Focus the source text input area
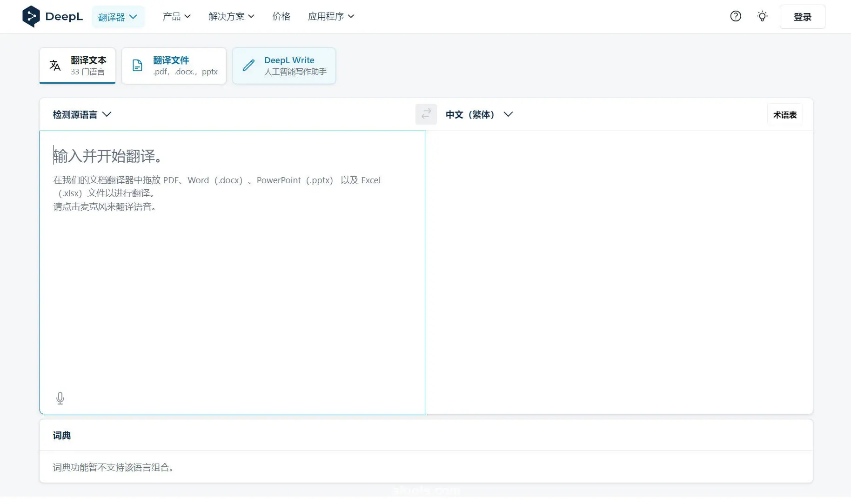The width and height of the screenshot is (851, 504). click(233, 279)
